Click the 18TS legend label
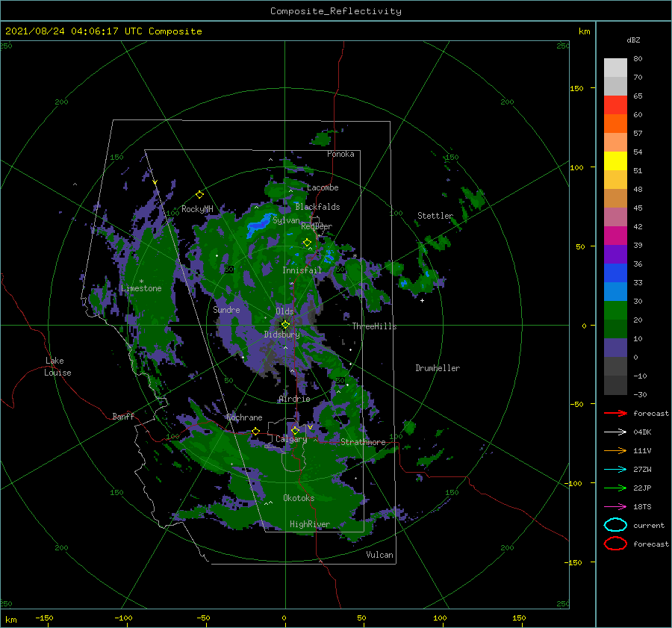672x628 pixels. pyautogui.click(x=642, y=507)
